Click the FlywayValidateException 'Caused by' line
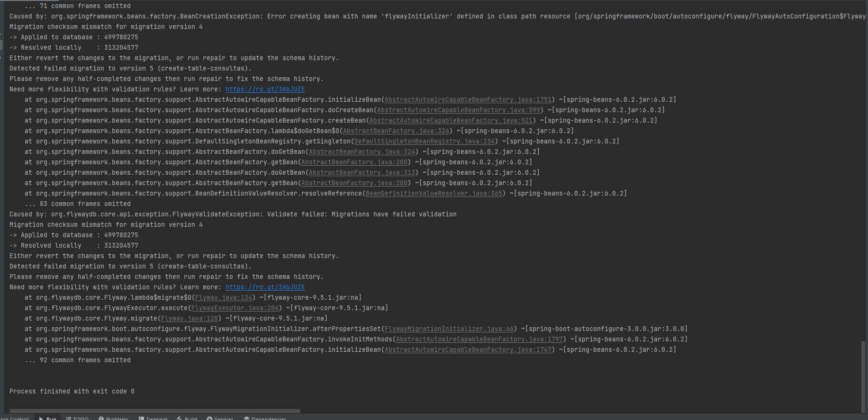This screenshot has width=868, height=420. (x=233, y=214)
